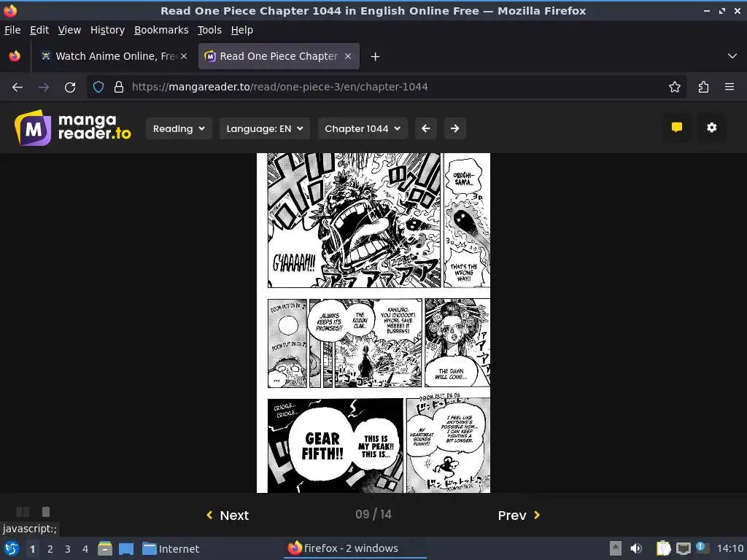Screen dimensions: 747x560
Task: Show site security lock info
Action: 119,87
